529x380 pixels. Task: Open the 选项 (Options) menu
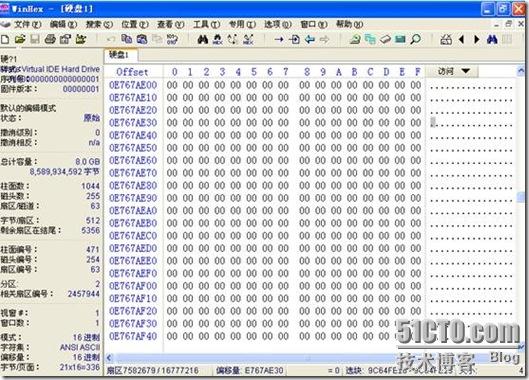[278, 24]
